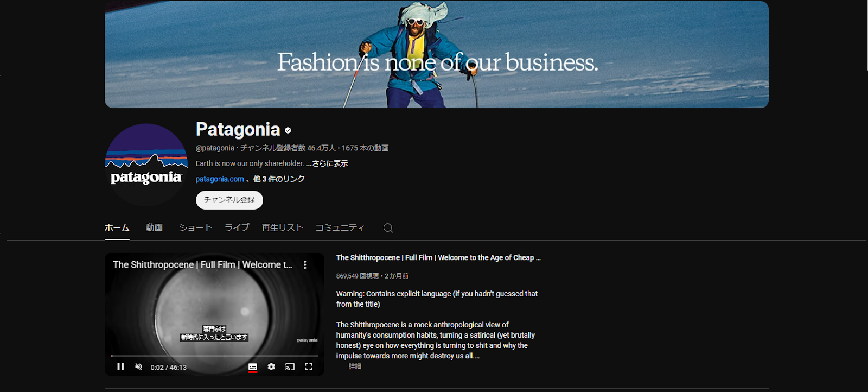Open the patagonia.com link
Image resolution: width=868 pixels, height=392 pixels.
point(220,179)
